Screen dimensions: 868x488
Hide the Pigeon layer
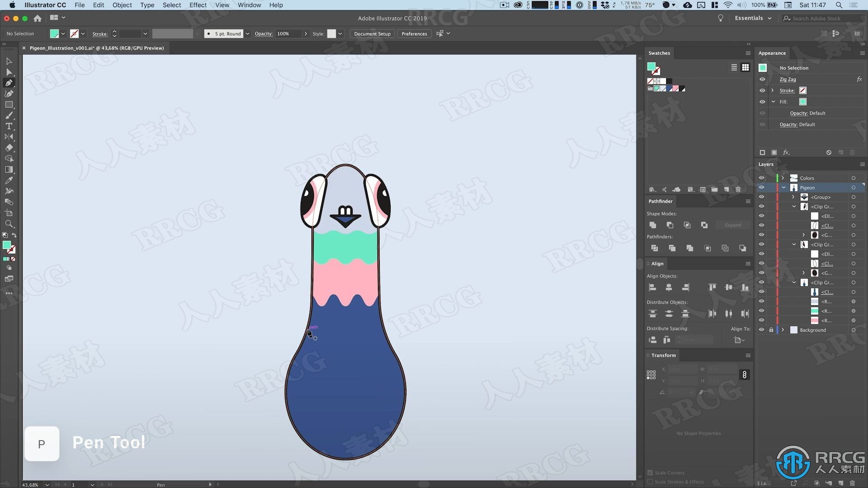[x=761, y=188]
